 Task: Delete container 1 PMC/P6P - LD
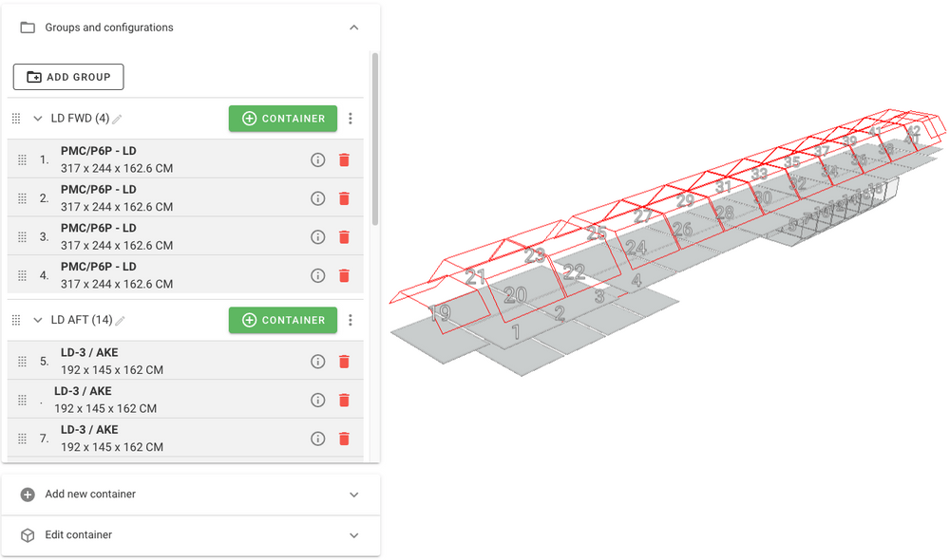(344, 160)
